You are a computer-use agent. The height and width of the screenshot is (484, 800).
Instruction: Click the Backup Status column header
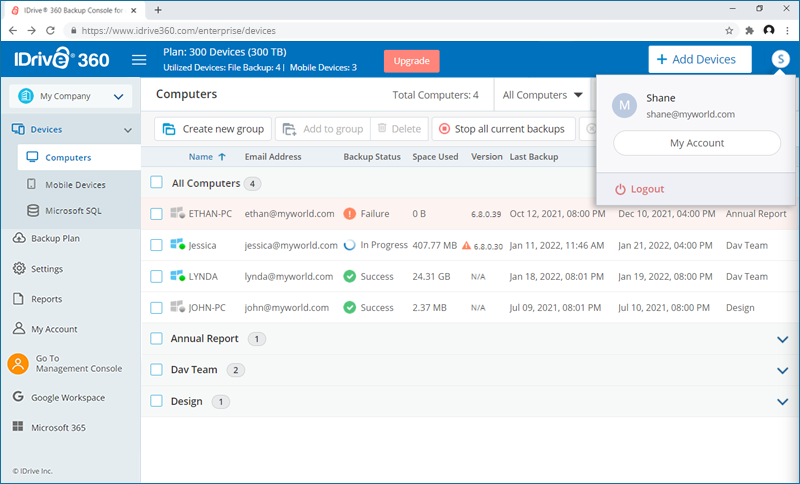tap(371, 157)
